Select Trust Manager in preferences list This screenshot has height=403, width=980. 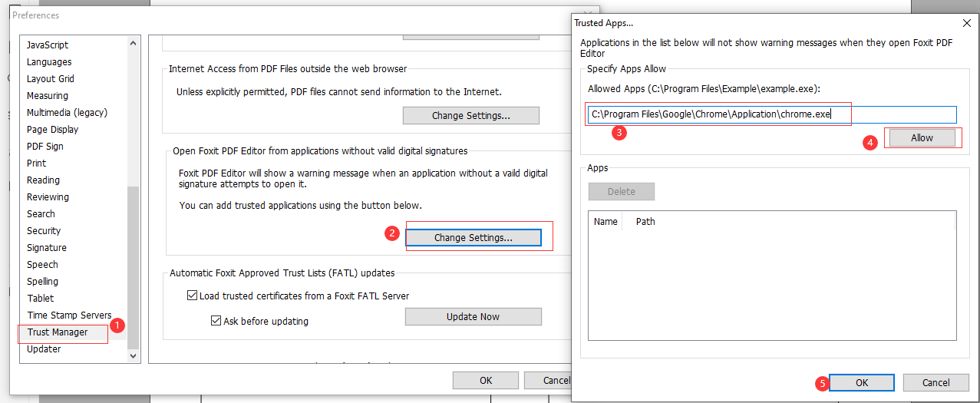click(58, 332)
